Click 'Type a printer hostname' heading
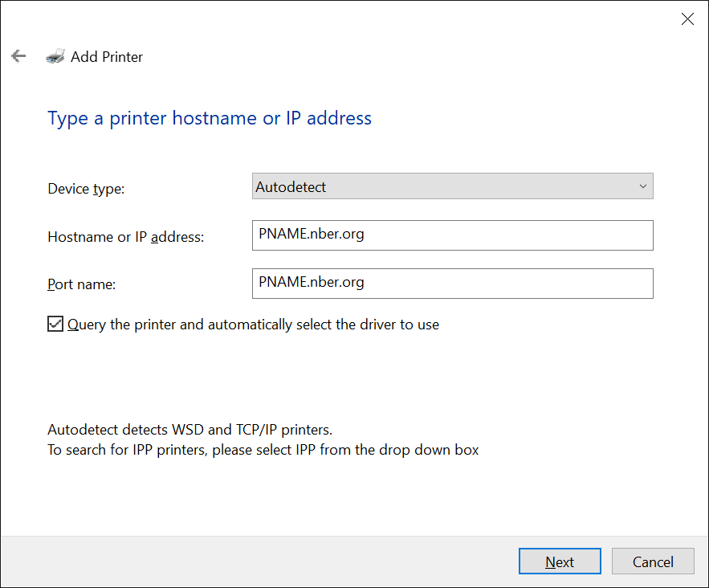Image resolution: width=709 pixels, height=588 pixels. point(210,119)
